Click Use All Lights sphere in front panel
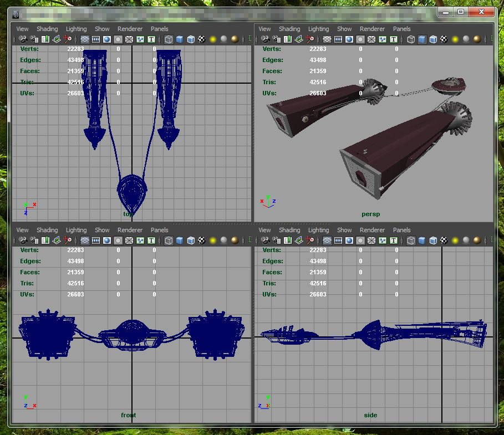The height and width of the screenshot is (435, 504). tap(213, 240)
